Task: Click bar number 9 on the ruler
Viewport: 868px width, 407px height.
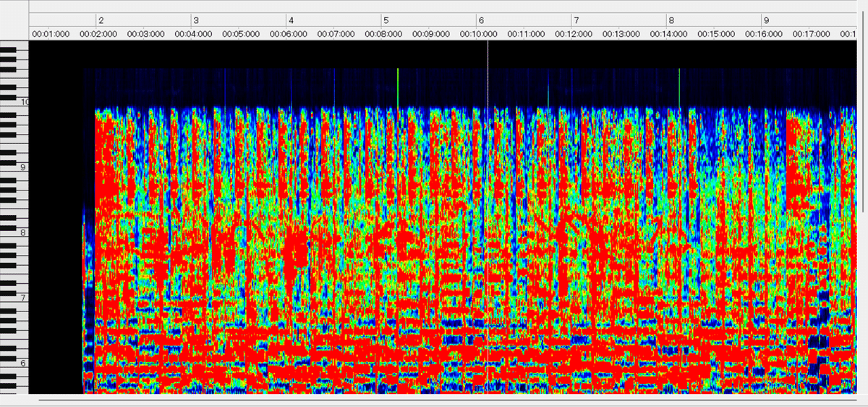Action: 766,21
